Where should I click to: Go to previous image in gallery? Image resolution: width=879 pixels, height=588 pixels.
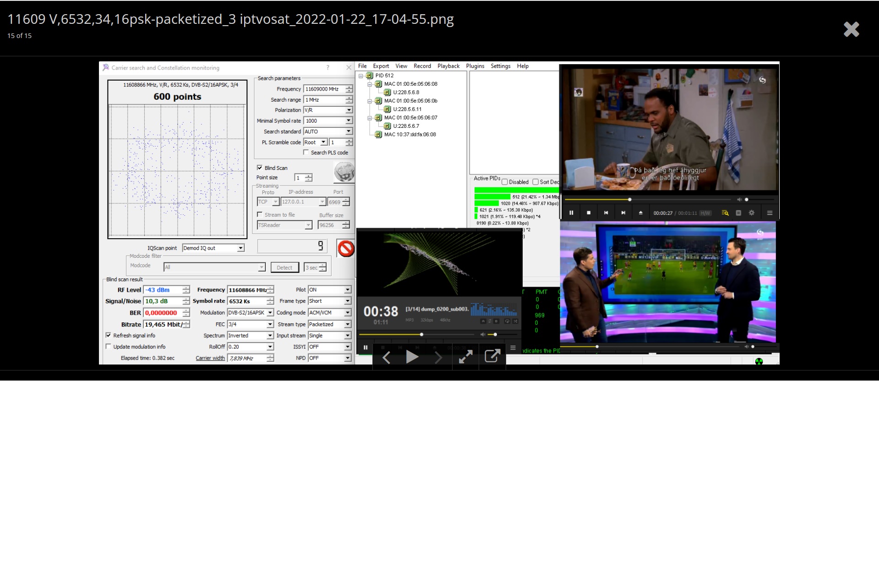(386, 357)
